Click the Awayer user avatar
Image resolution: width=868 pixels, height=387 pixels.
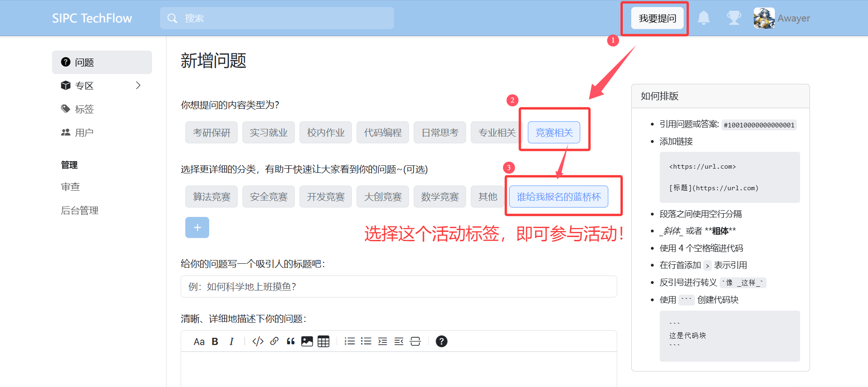coord(764,18)
